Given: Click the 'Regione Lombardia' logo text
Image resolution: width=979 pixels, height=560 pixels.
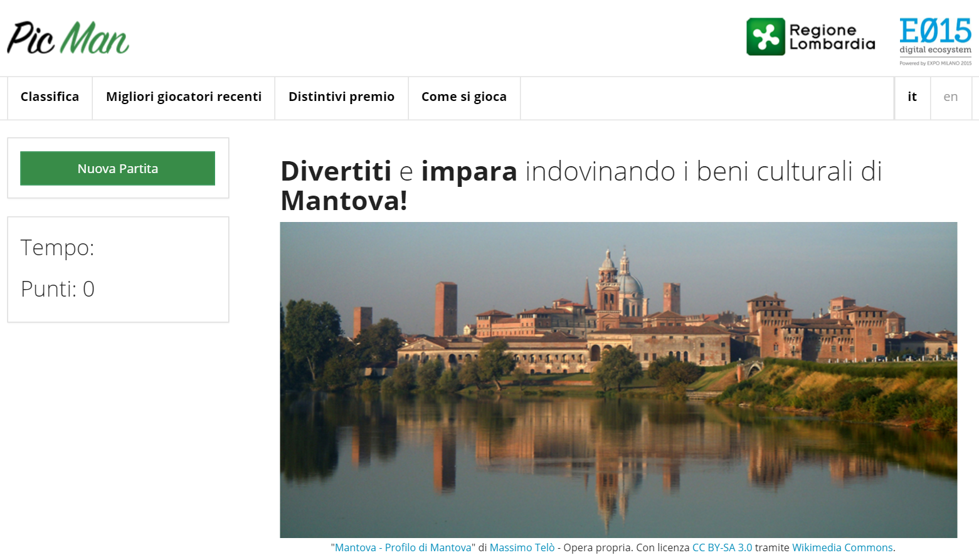Looking at the screenshot, I should click(x=832, y=37).
